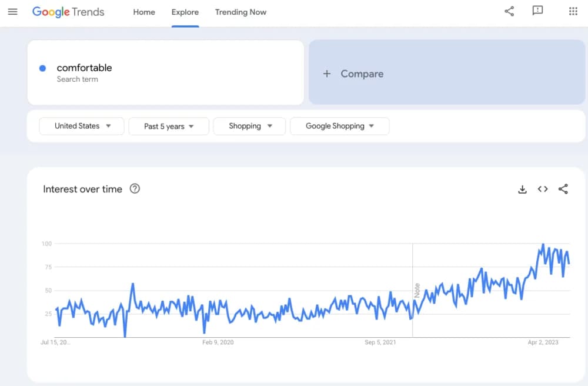Add a term with Compare

pos(447,72)
